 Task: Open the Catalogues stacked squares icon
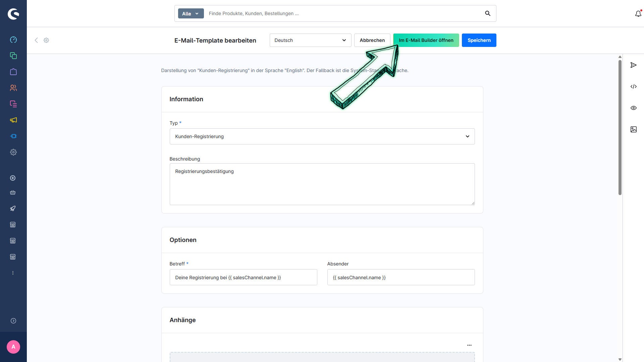(13, 56)
